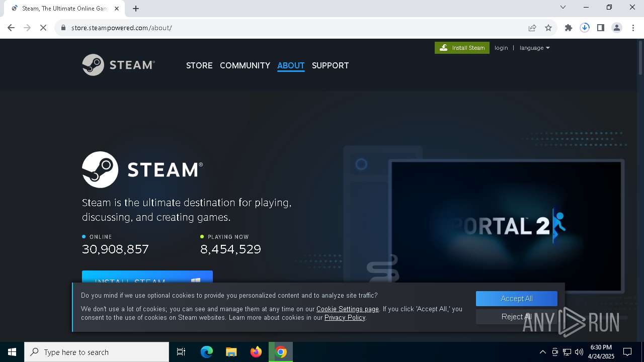Viewport: 644px width, 362px height.
Task: Open Task View on the taskbar
Action: [181, 352]
